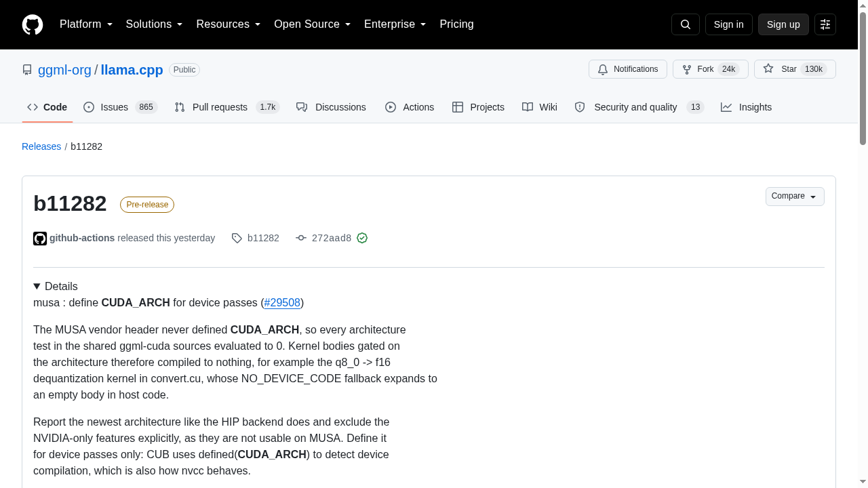
Task: Open the Wiki tab
Action: [x=540, y=107]
